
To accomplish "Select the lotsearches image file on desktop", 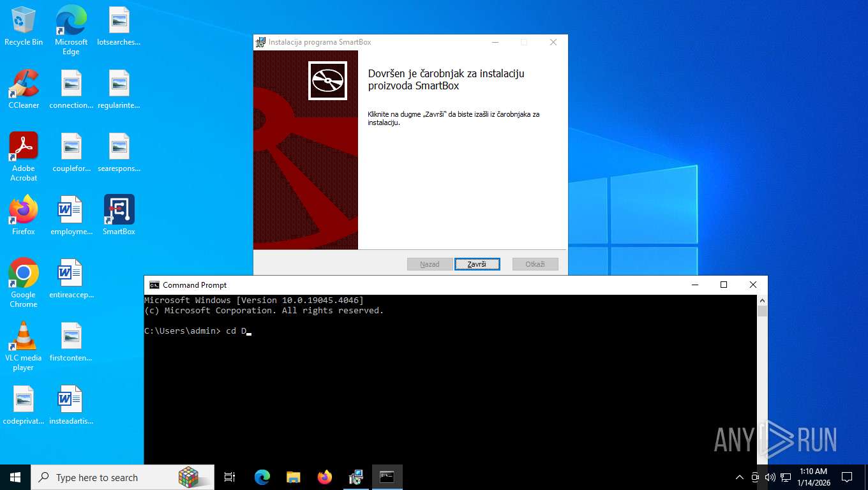I will click(x=119, y=26).
